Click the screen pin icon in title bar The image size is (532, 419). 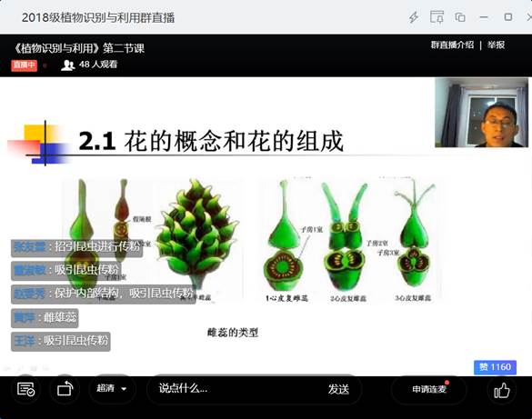[x=437, y=16]
